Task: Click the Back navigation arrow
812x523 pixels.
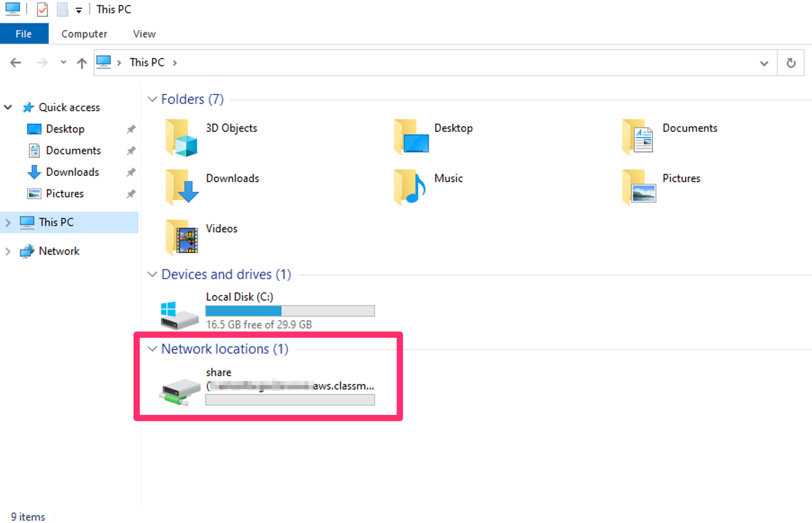Action: pos(15,62)
